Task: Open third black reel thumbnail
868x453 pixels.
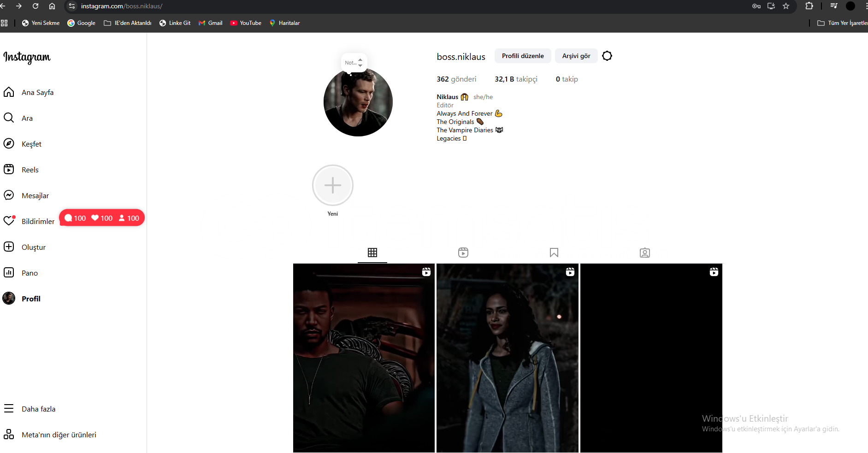Action: [x=651, y=358]
